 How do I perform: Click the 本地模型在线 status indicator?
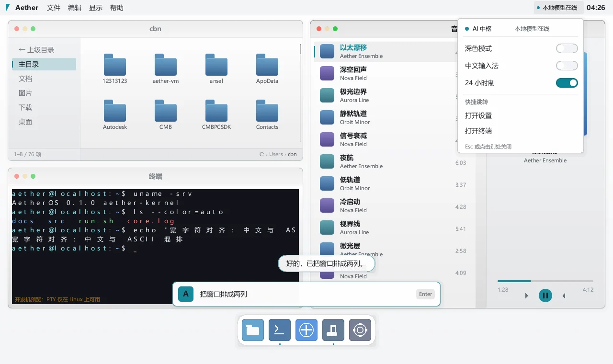(558, 8)
